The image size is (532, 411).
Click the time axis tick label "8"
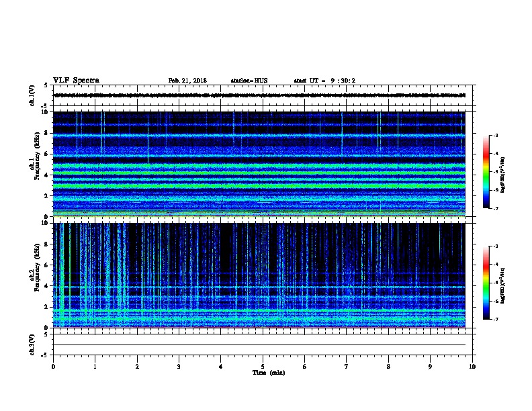coord(388,367)
